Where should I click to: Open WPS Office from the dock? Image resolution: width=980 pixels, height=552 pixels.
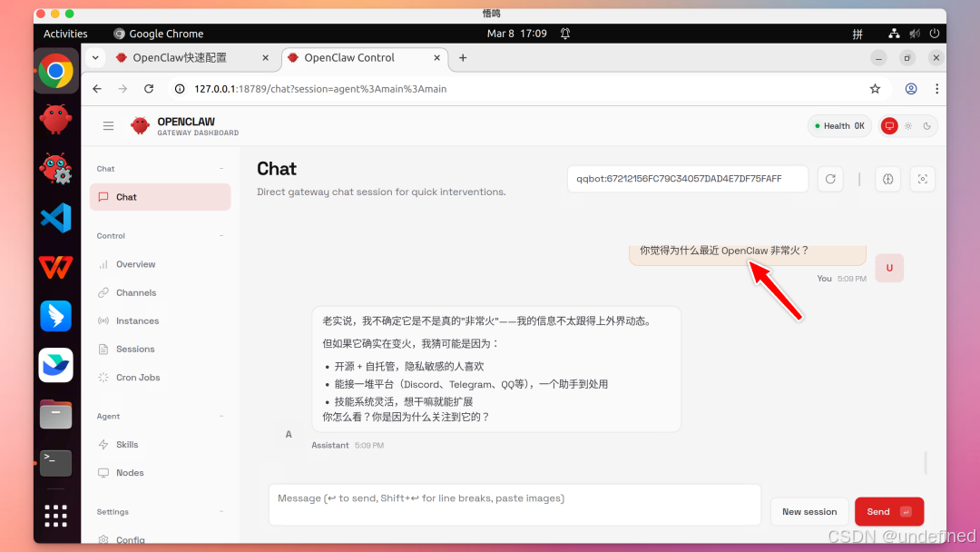point(55,267)
